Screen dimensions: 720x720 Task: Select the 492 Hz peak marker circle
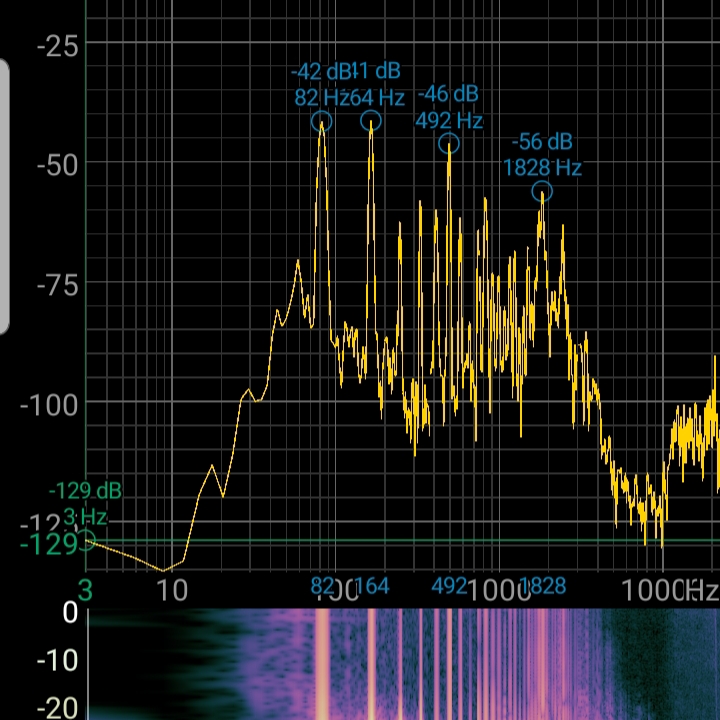click(449, 144)
